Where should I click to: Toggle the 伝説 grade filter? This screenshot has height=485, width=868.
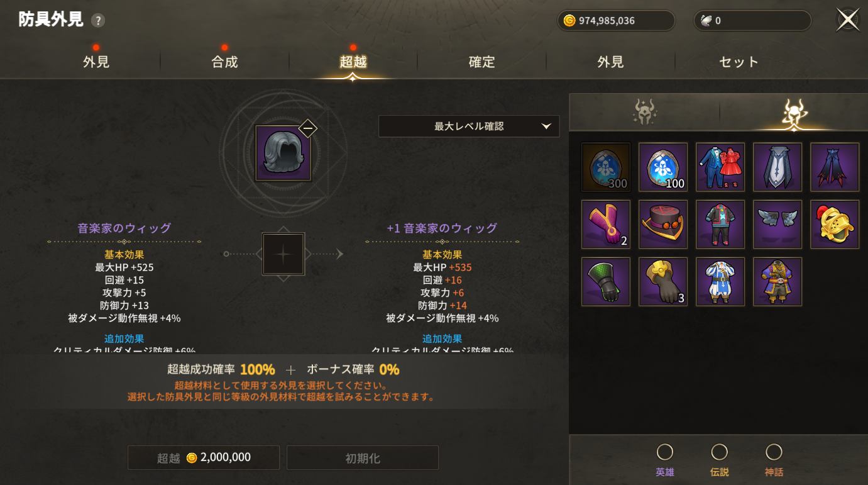[x=720, y=460]
